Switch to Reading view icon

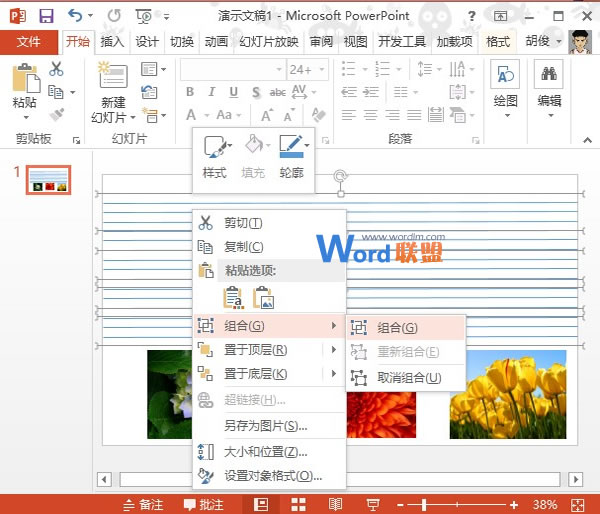click(336, 505)
